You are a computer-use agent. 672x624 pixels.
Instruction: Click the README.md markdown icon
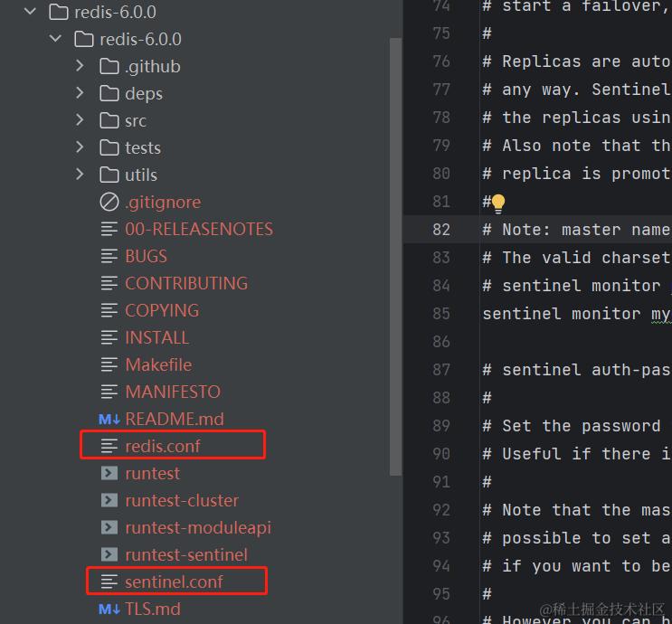[x=109, y=419]
